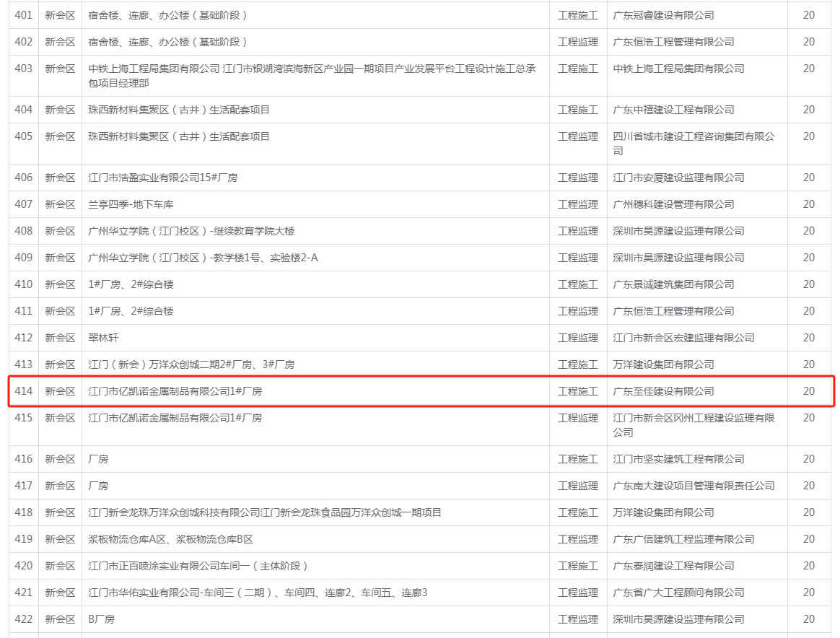Viewport: 840px width, 638px height.
Task: Click project 兰亭四季-地下车库
Action: coord(131,204)
